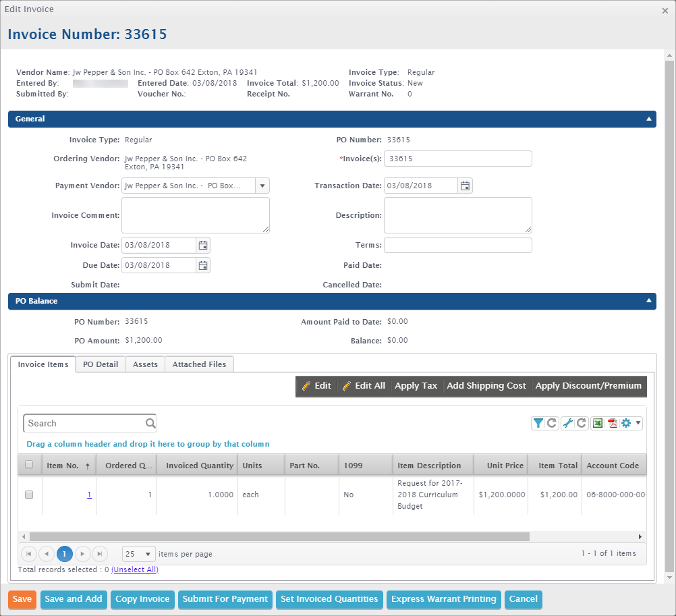Check the checkbox for item row 1
The height and width of the screenshot is (616, 676).
click(x=29, y=495)
